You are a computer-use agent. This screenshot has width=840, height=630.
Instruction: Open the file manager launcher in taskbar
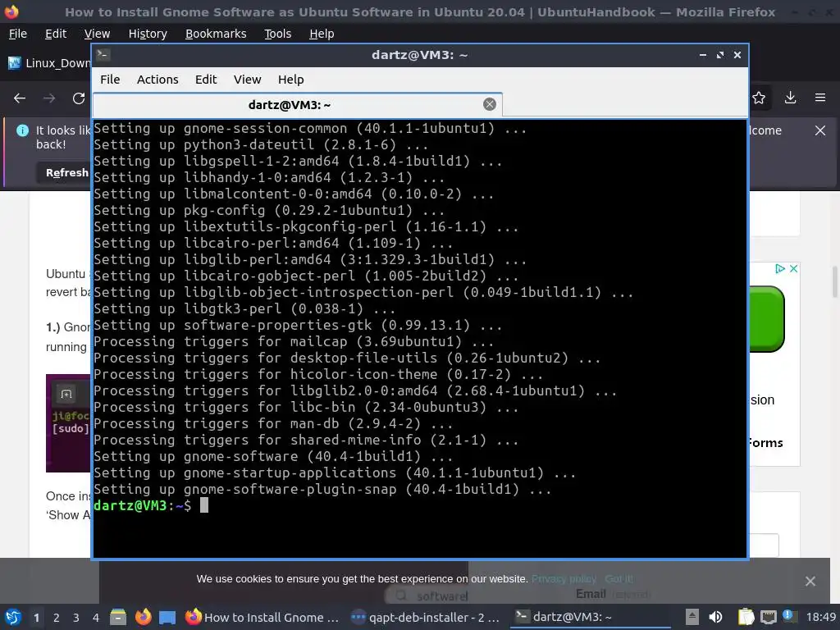coord(118,617)
